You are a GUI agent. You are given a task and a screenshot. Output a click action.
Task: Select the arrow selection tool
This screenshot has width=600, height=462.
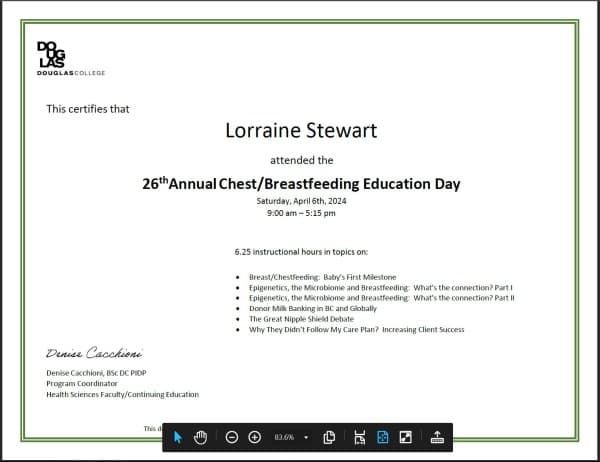coord(178,437)
